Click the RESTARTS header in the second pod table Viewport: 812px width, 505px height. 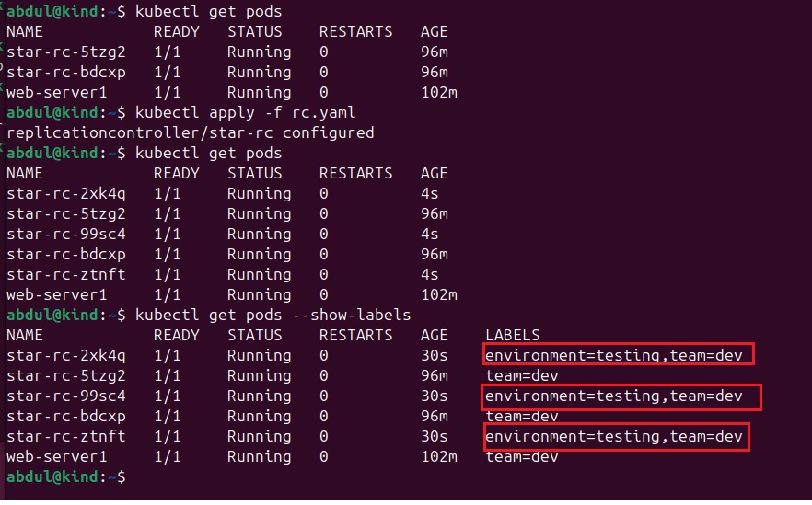(355, 173)
